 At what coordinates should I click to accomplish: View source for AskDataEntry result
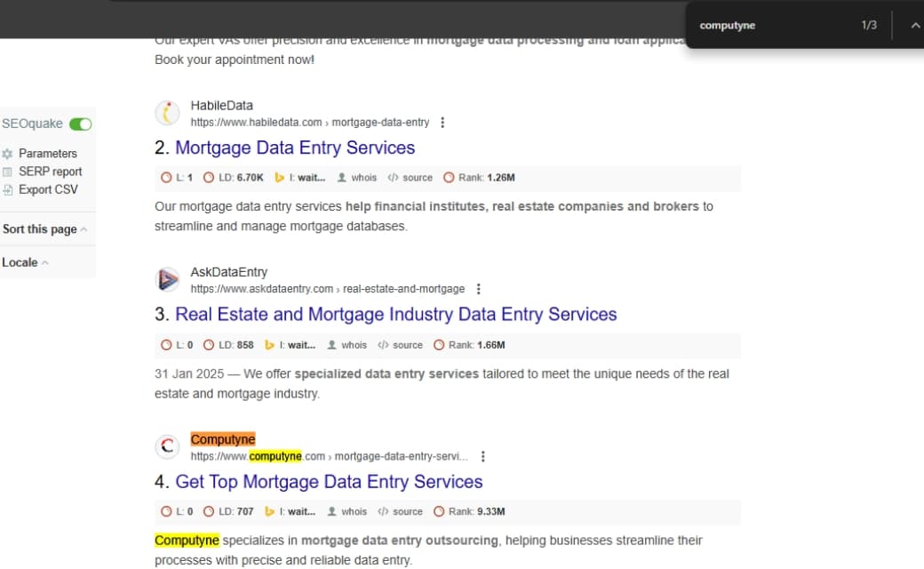pos(400,345)
